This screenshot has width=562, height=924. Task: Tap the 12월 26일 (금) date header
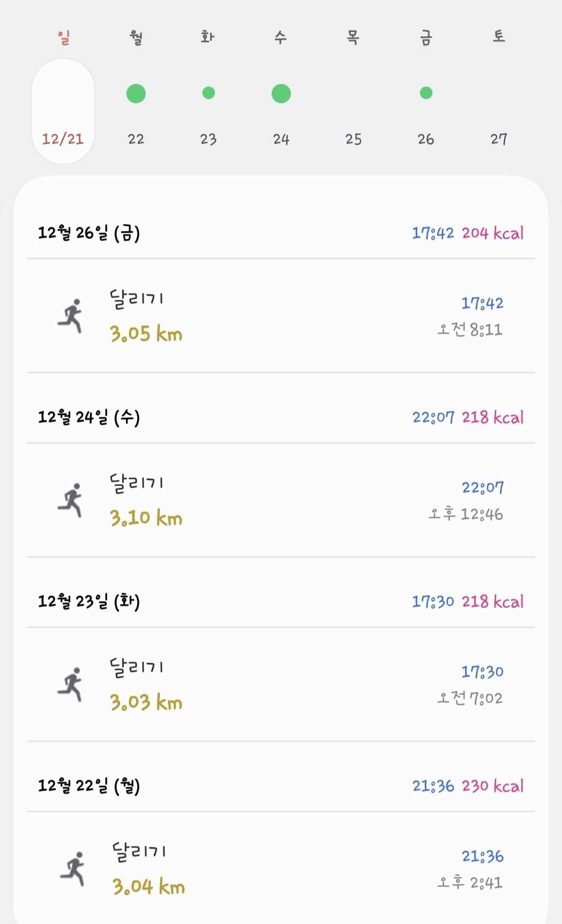coord(89,233)
